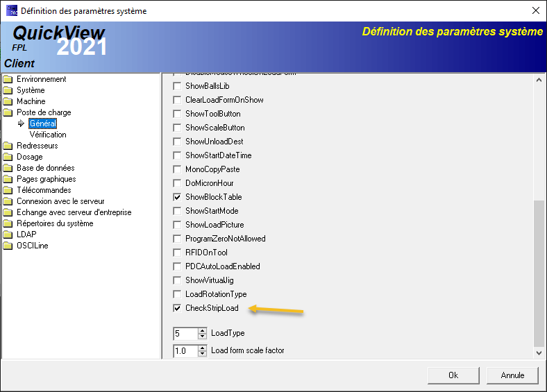Select the Système tree entry
547x392 pixels.
pyautogui.click(x=31, y=90)
